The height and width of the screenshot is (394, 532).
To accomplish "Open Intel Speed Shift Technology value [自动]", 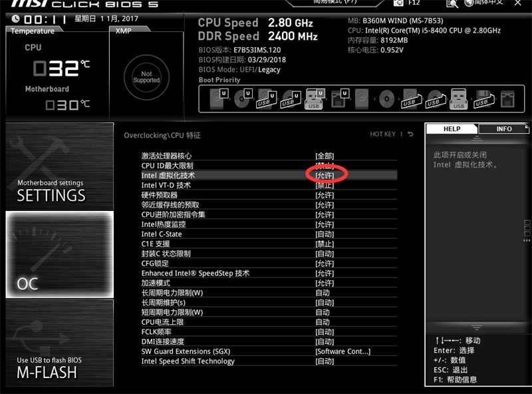I will pyautogui.click(x=325, y=361).
